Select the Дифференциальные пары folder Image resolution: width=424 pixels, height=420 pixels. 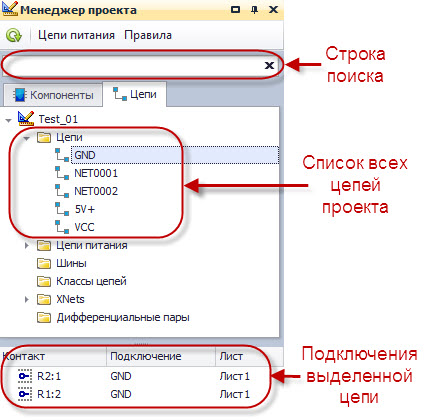tap(123, 317)
